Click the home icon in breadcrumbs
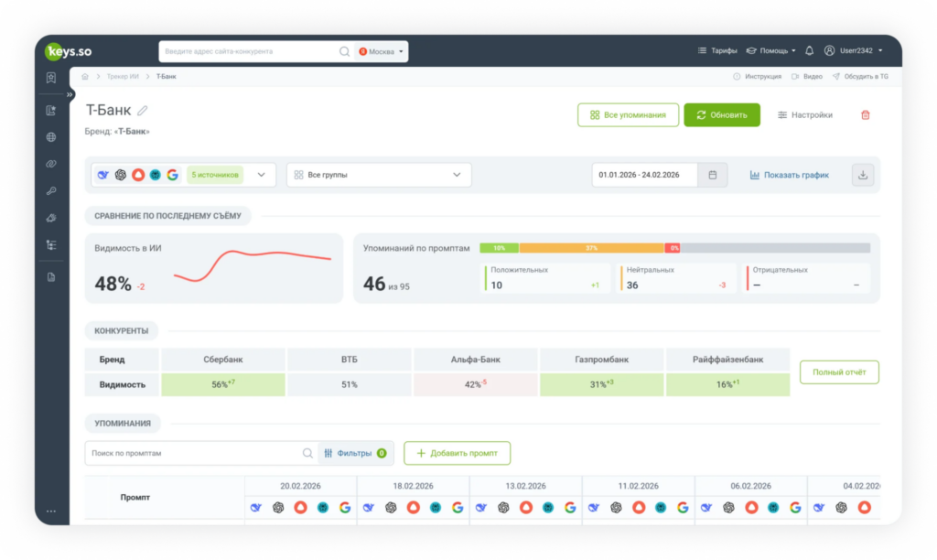937x560 pixels. (x=85, y=77)
